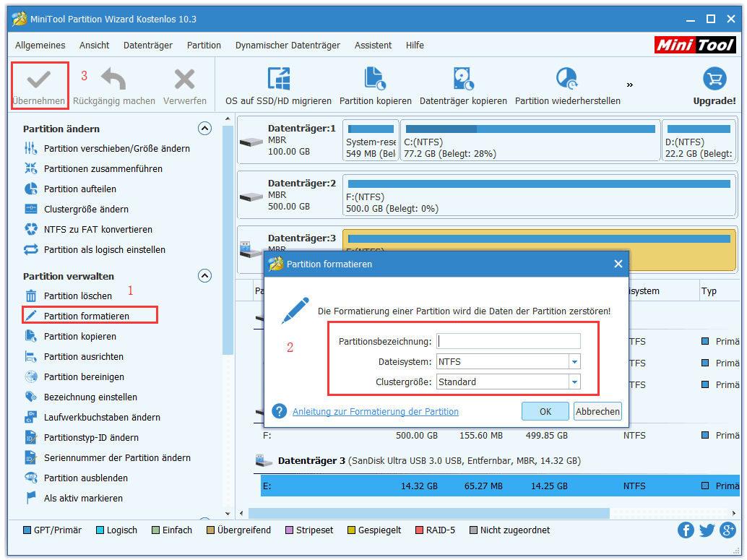Open the Allgemeines menu
Screen dimensions: 747x560
tap(40, 46)
